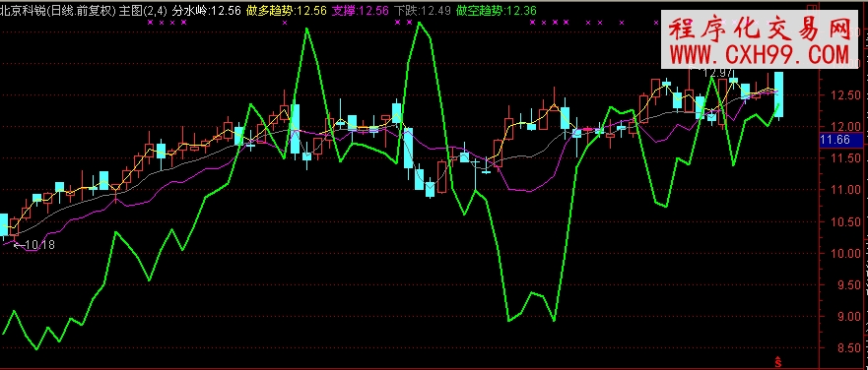Select the tall cyan candlestick at far right
This screenshot has width=868, height=370.
pyautogui.click(x=779, y=94)
